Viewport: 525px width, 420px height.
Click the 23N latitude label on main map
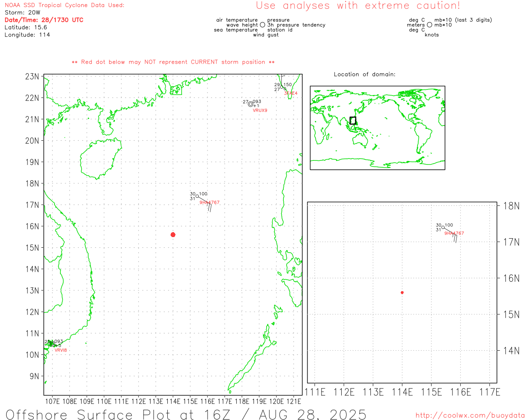pos(32,77)
